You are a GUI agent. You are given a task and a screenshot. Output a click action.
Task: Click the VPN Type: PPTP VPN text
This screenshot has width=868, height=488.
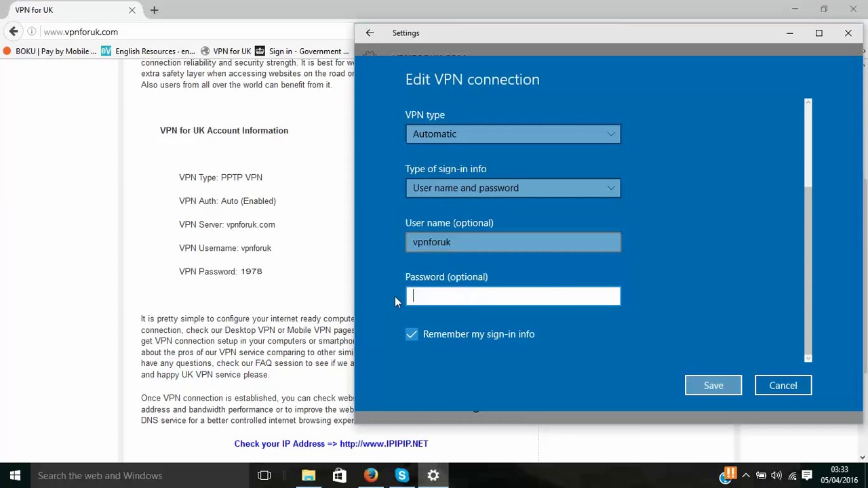click(x=220, y=178)
